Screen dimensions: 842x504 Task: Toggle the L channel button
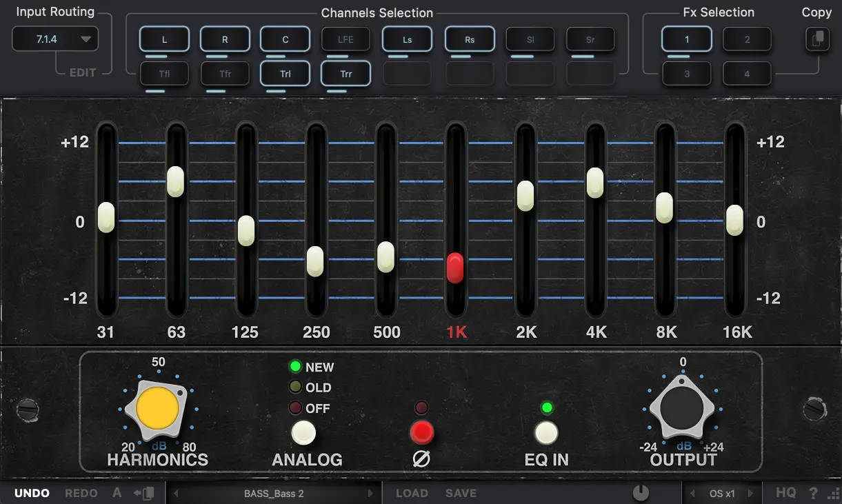pyautogui.click(x=164, y=39)
